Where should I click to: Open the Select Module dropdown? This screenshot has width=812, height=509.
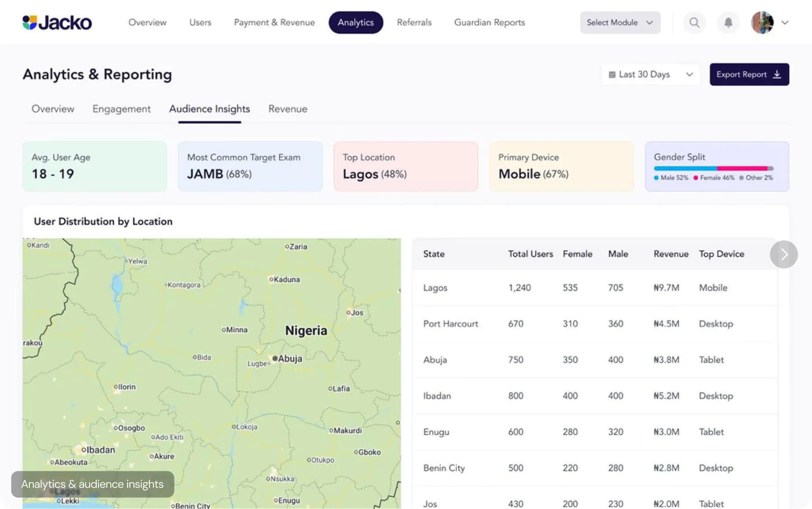[620, 23]
